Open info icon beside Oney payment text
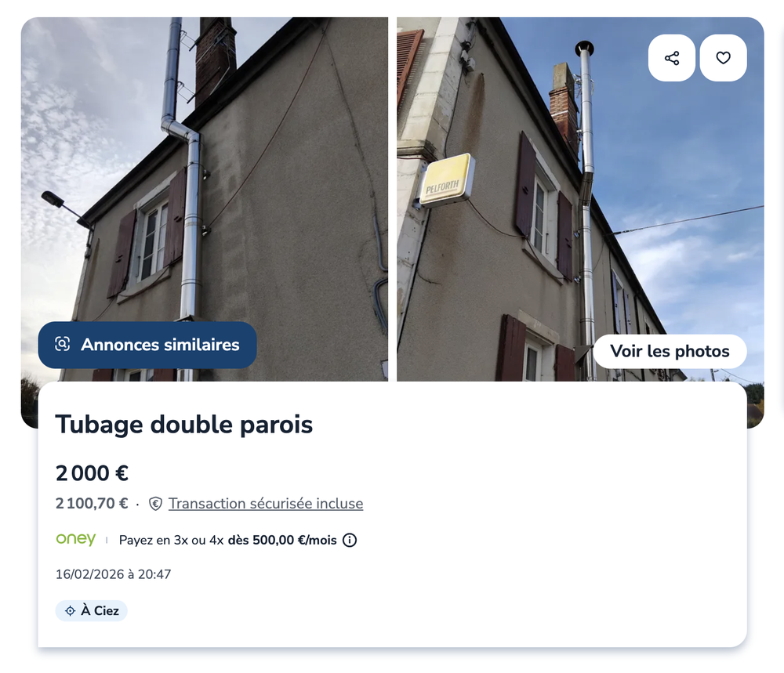This screenshot has width=784, height=673. (350, 540)
